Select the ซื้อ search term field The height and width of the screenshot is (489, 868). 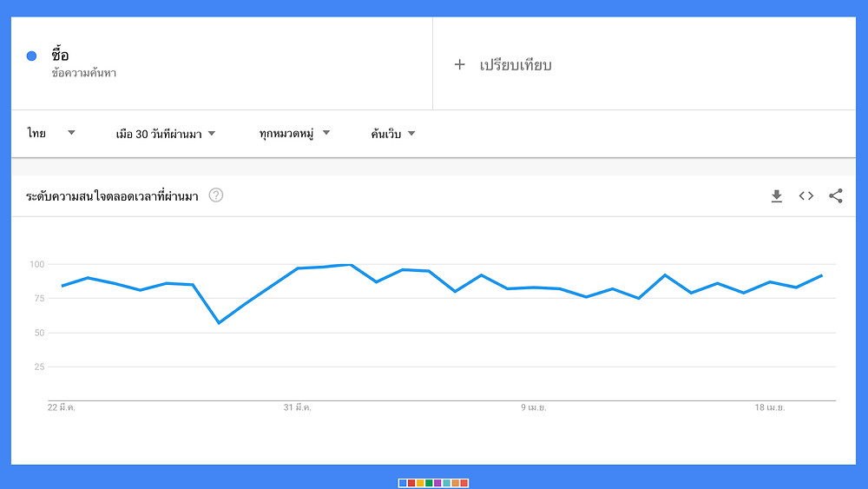[x=221, y=63]
